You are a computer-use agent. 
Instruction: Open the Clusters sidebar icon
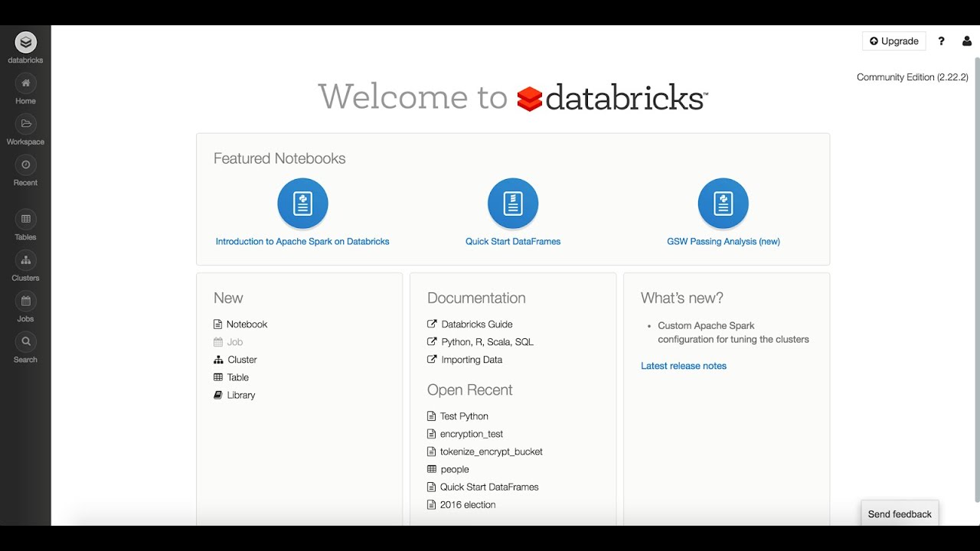[25, 260]
